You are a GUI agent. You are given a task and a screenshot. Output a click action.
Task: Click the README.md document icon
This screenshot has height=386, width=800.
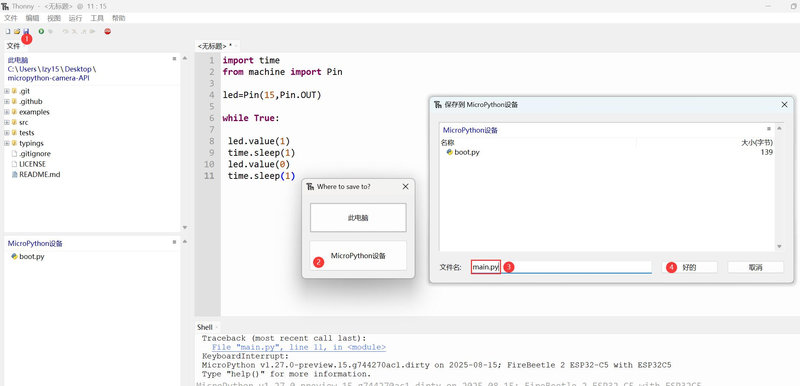(x=14, y=174)
